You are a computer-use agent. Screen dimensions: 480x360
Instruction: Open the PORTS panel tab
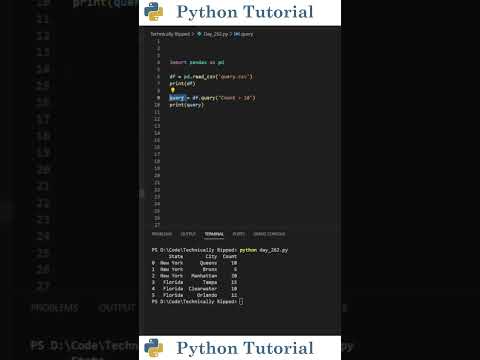[x=238, y=234]
